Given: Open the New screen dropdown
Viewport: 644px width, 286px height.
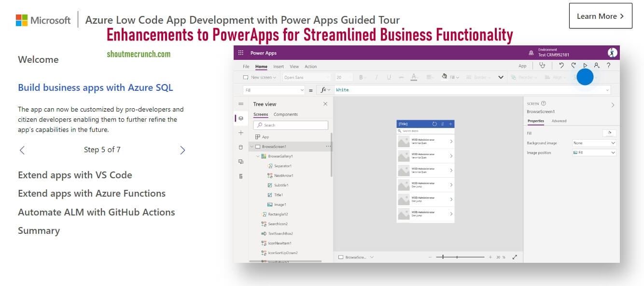Looking at the screenshot, I should click(260, 77).
